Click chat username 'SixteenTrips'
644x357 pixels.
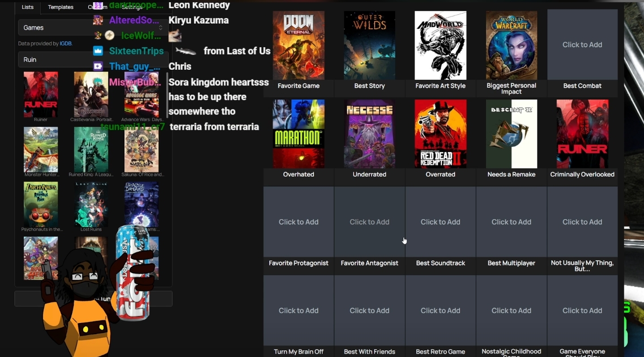[136, 51]
